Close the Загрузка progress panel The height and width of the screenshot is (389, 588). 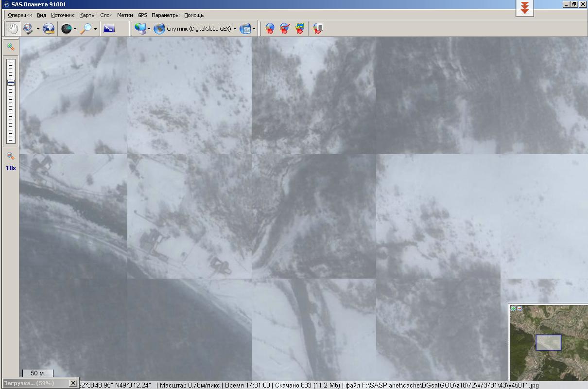tap(73, 383)
